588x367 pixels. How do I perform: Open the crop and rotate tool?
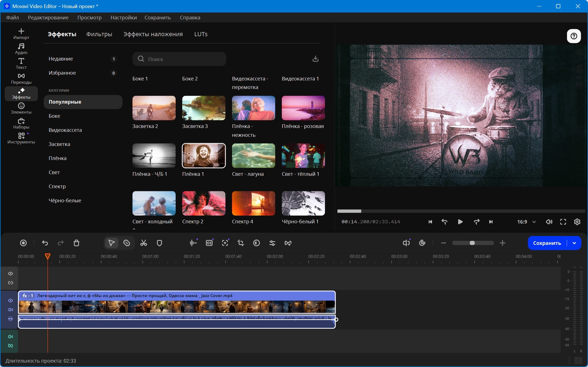(x=241, y=243)
